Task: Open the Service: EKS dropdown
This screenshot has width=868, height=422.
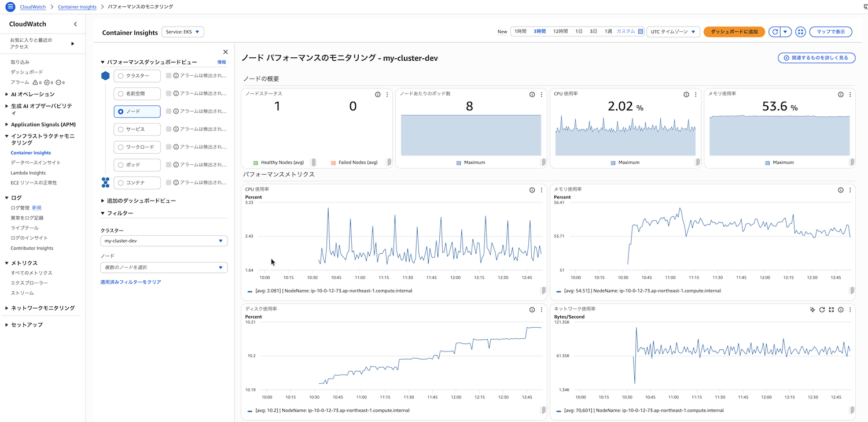Action: pyautogui.click(x=183, y=32)
